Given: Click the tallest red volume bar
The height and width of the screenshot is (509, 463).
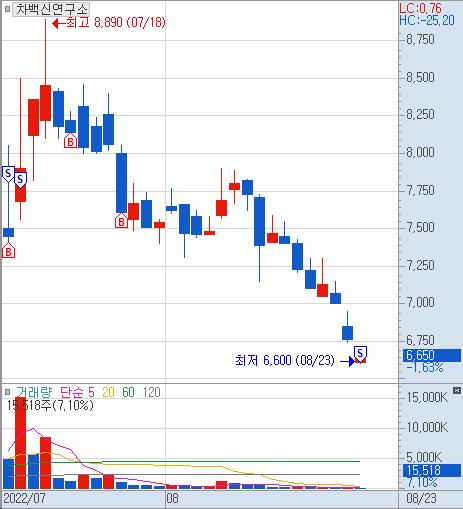Looking at the screenshot, I should pyautogui.click(x=20, y=443).
